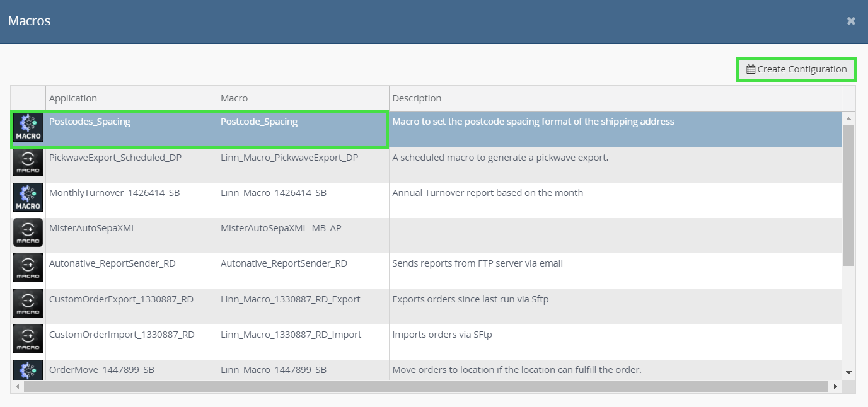Click the horizontal scrollbar left arrow
Screen dimensions: 868x407
click(18, 386)
